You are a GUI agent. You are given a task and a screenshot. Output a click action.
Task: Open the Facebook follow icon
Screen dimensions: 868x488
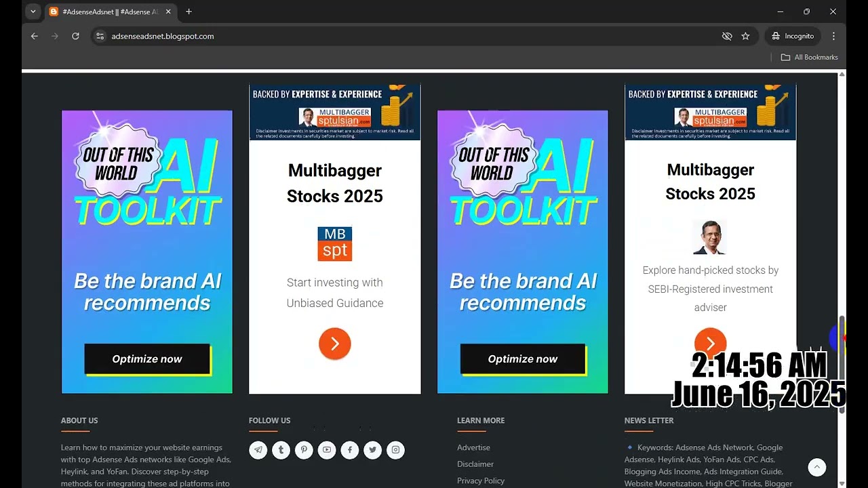[350, 449]
